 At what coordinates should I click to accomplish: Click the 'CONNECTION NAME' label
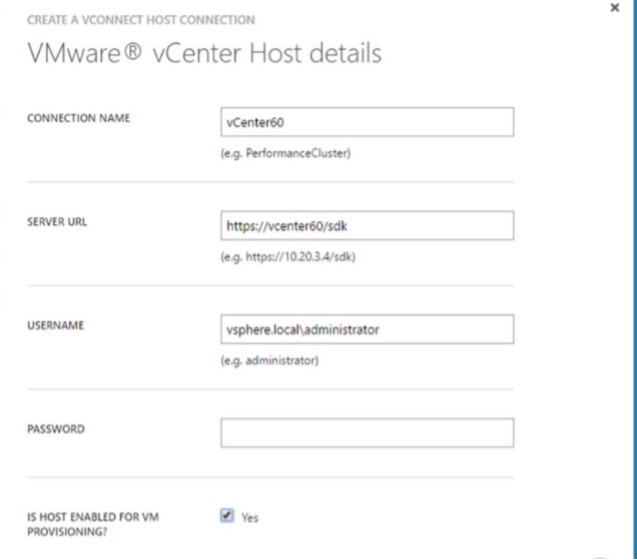tap(78, 118)
